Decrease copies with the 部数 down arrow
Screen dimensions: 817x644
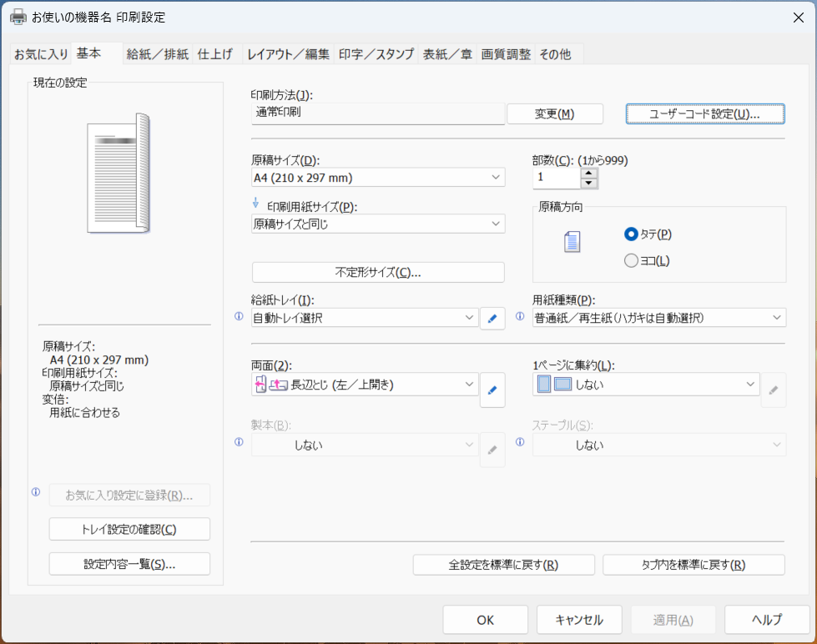(589, 183)
